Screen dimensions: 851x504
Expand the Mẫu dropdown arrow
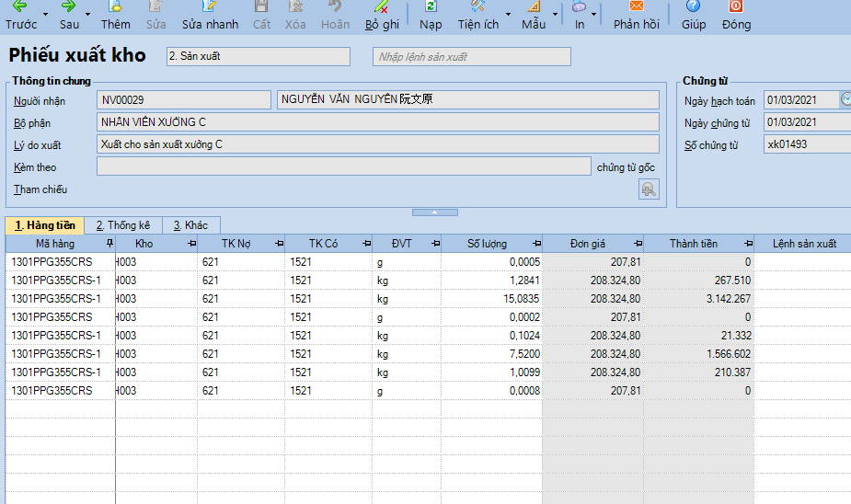click(555, 14)
